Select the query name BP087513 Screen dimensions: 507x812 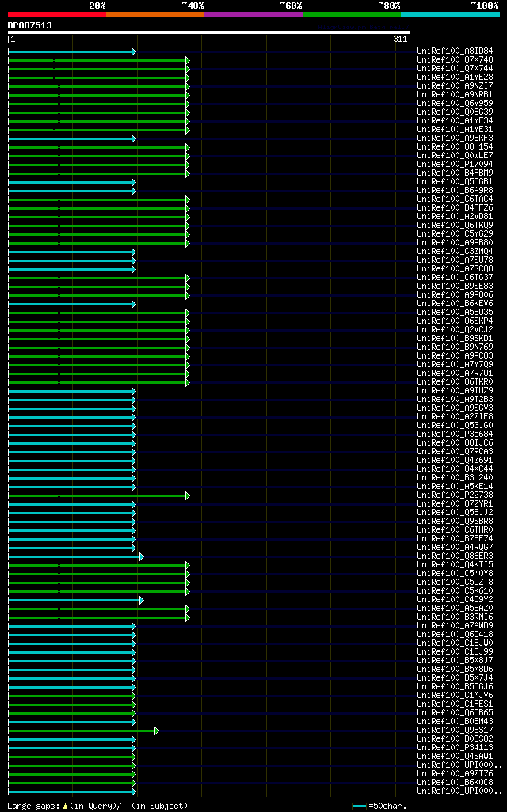pos(29,25)
